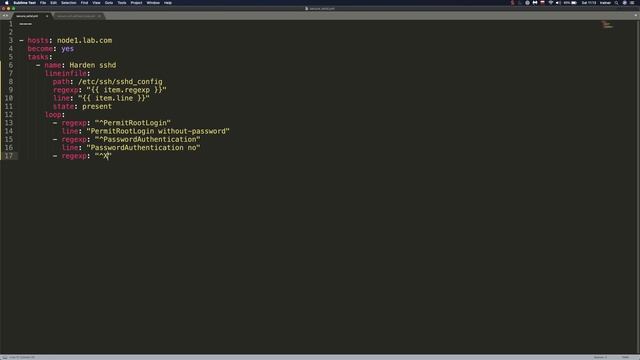
Task: Open the Goto menu
Action: point(109,3)
